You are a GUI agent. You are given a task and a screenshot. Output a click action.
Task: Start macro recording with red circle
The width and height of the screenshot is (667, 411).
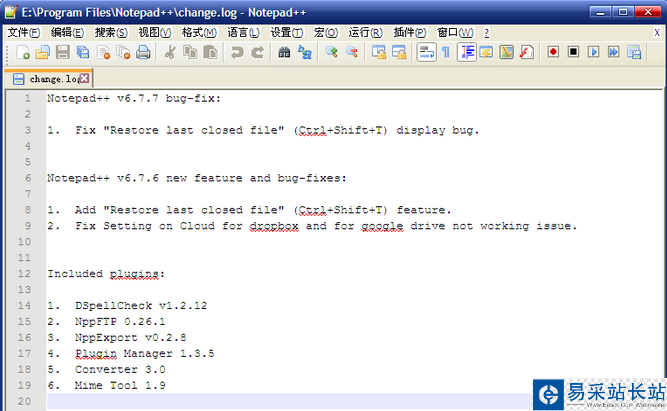point(553,52)
